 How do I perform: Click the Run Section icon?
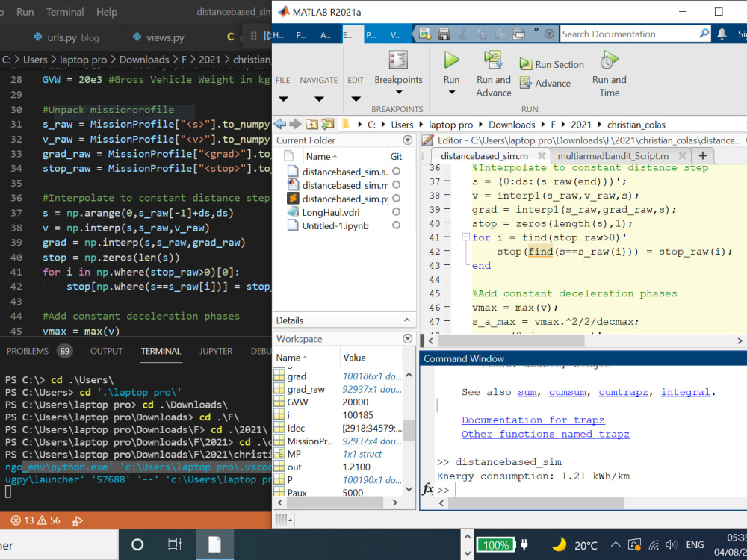click(x=527, y=65)
